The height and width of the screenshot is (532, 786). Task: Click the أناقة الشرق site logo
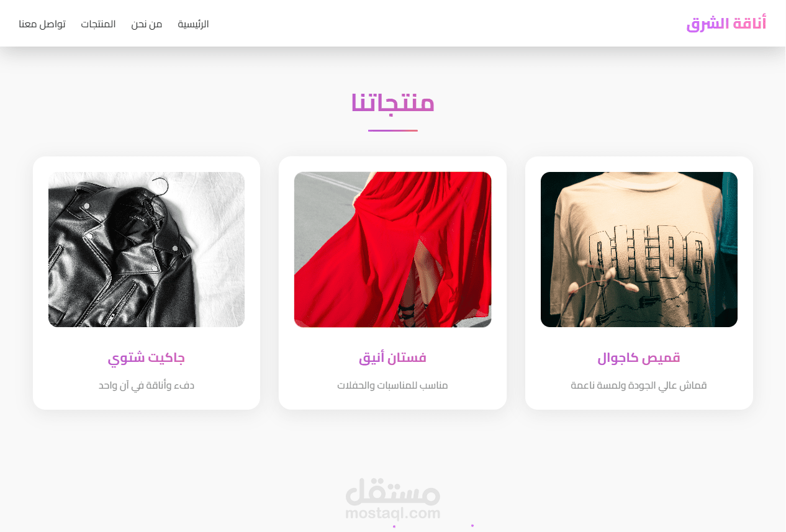[726, 24]
